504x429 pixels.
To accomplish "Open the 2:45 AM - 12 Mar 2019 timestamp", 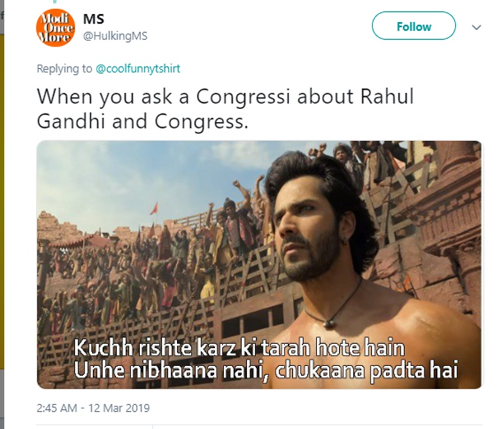I will 93,408.
